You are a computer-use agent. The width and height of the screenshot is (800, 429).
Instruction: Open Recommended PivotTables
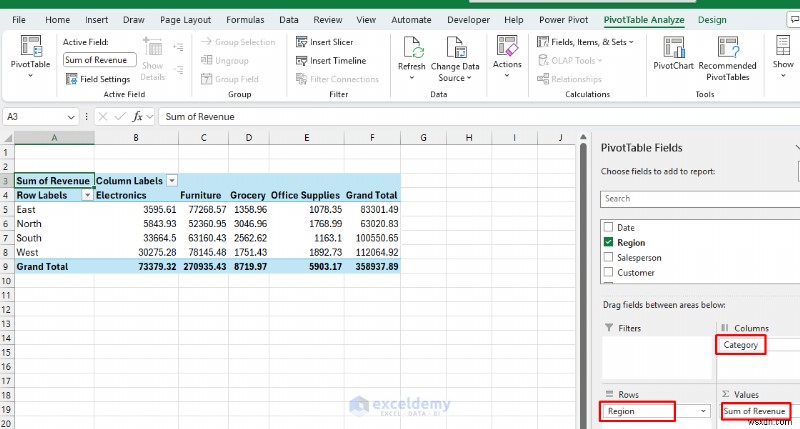[x=727, y=59]
